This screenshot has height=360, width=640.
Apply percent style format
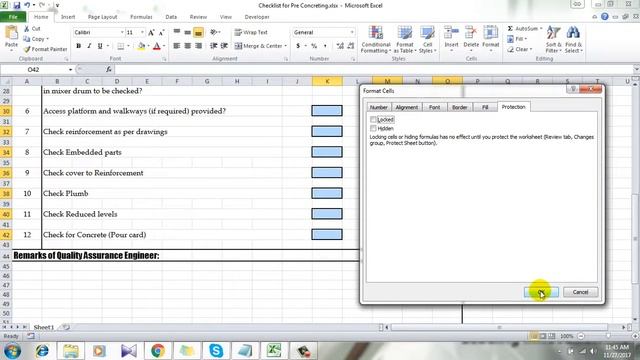point(314,46)
